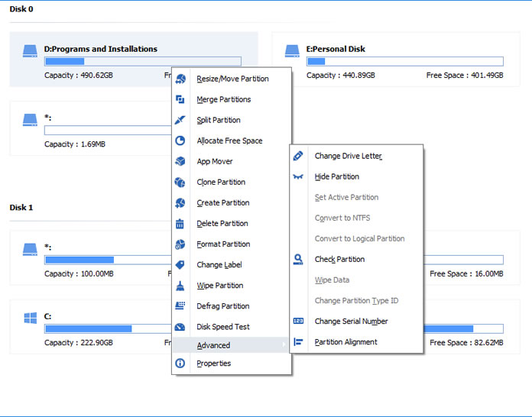Select Check Partition in Advanced submenu
Screen dimensions: 532x417
point(356,260)
